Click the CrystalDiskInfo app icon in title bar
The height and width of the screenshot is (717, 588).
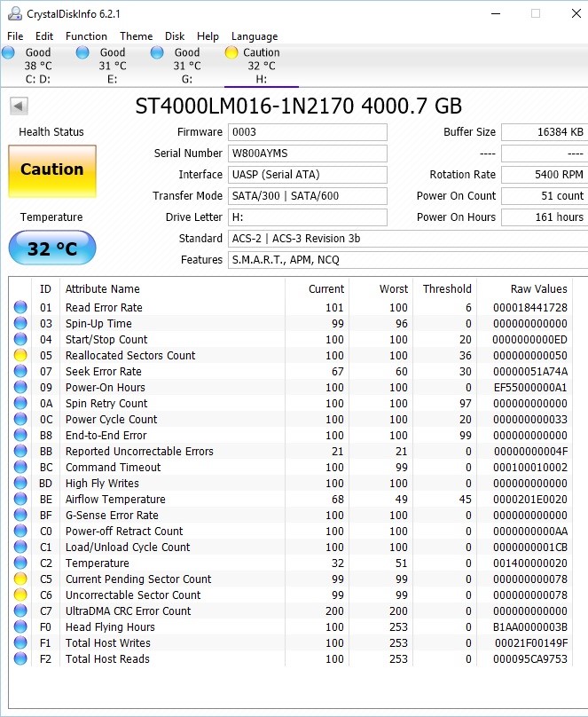[15, 13]
